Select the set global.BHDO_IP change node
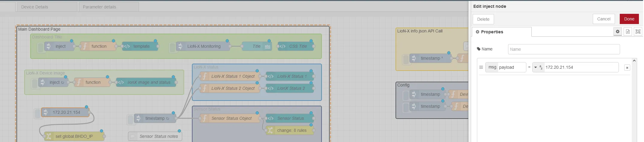644x142 pixels. pyautogui.click(x=74, y=136)
